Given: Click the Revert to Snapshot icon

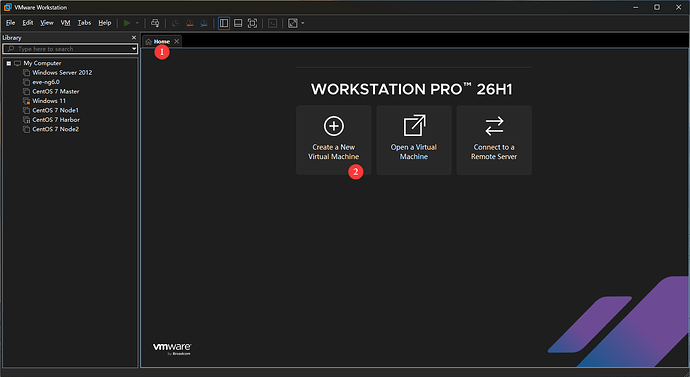Looking at the screenshot, I should click(190, 23).
